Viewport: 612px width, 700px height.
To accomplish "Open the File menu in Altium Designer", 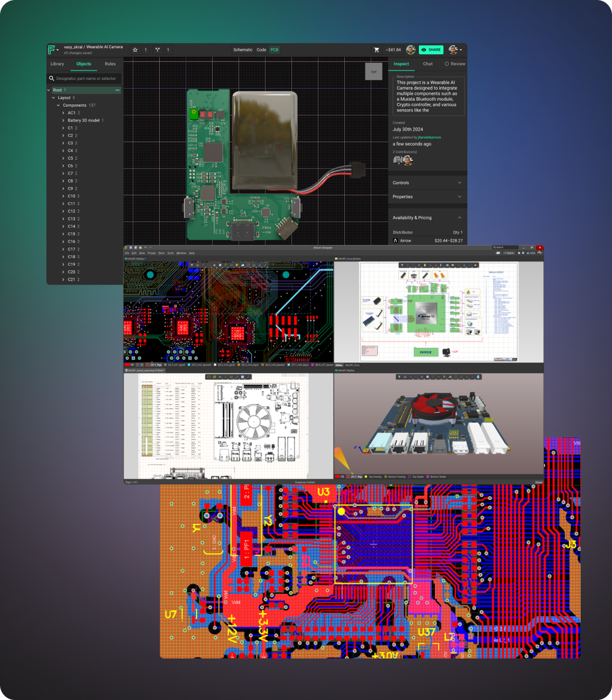I will (x=127, y=253).
